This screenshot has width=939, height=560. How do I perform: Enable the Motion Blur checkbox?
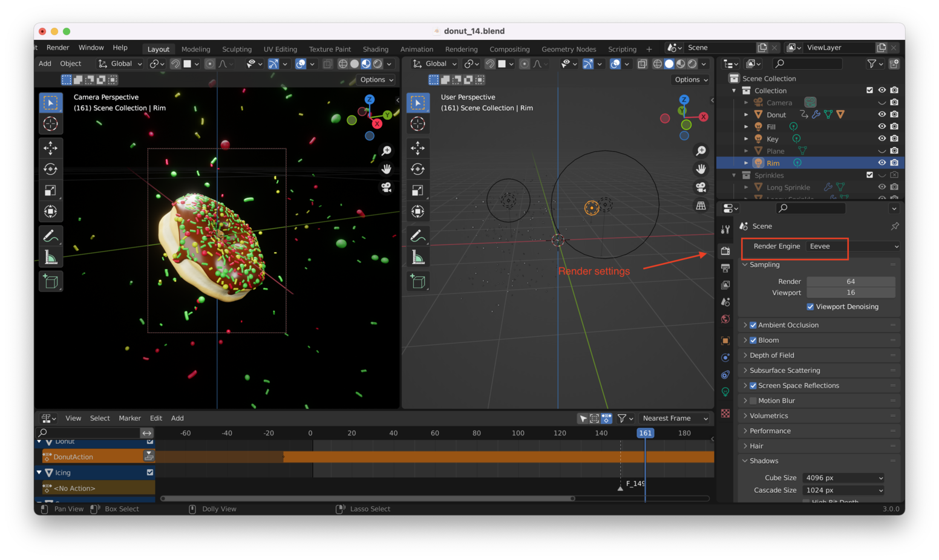click(752, 400)
